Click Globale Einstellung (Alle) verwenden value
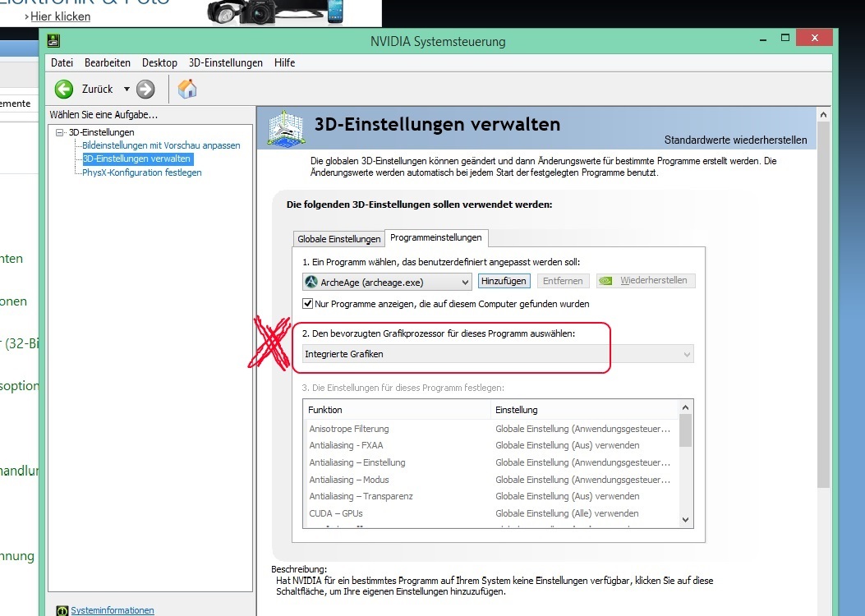This screenshot has width=865, height=616. [567, 513]
